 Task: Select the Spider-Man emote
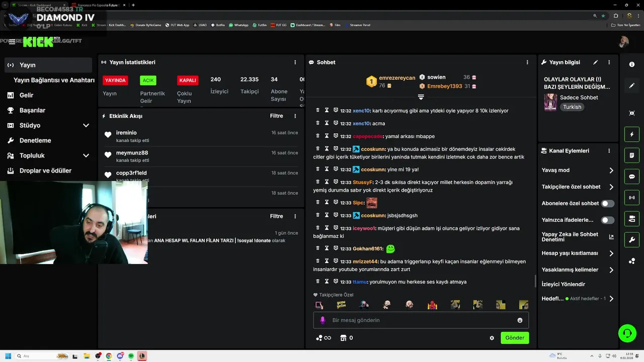coord(432,305)
